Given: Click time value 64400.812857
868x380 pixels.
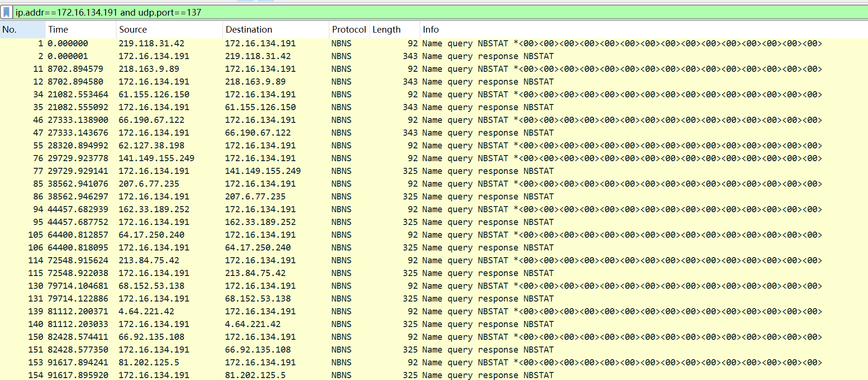Looking at the screenshot, I should pyautogui.click(x=78, y=235).
